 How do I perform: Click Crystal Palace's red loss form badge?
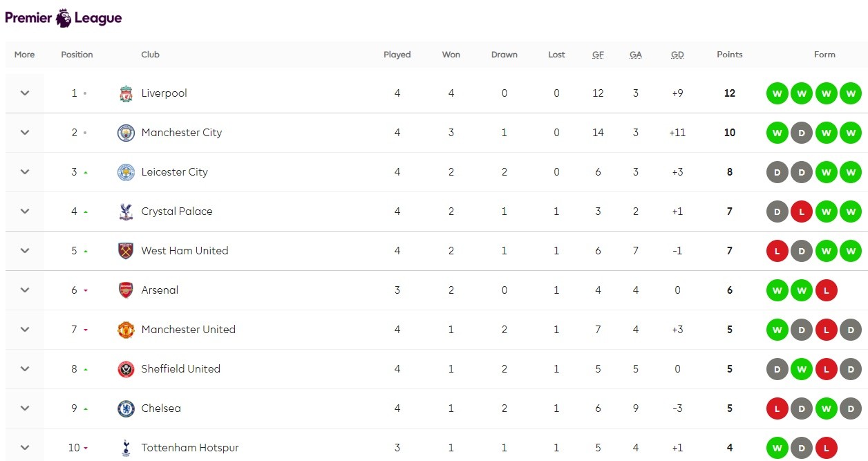(802, 211)
